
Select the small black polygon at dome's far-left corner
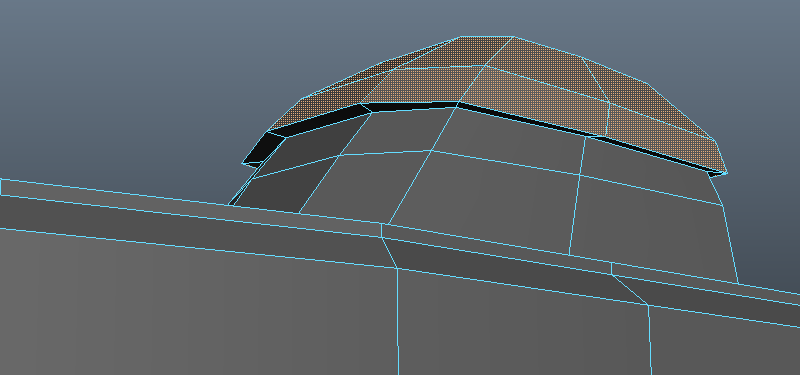[x=263, y=150]
